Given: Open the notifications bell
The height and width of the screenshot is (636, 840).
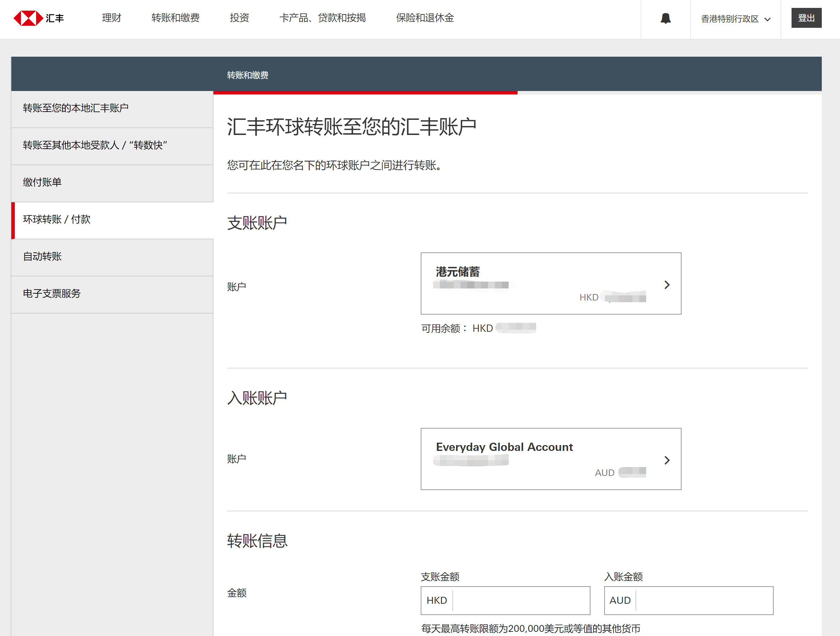Looking at the screenshot, I should pyautogui.click(x=665, y=18).
